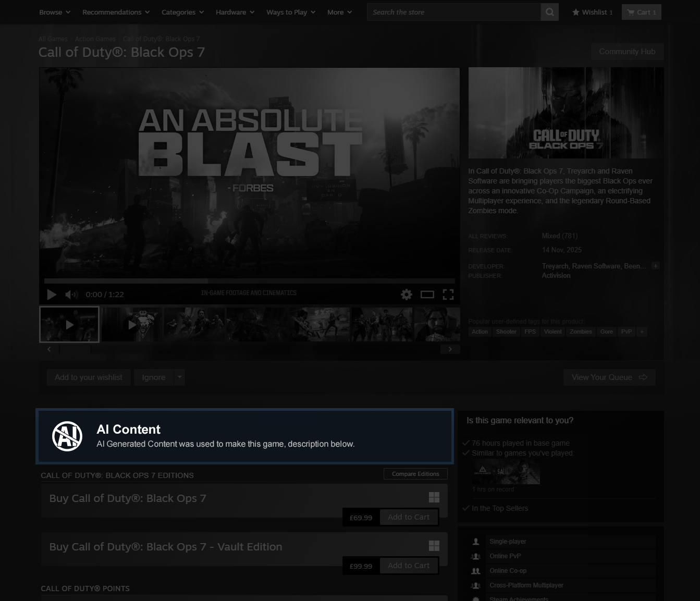Image resolution: width=700 pixels, height=601 pixels.
Task: Open the Hardware menu
Action: click(235, 12)
